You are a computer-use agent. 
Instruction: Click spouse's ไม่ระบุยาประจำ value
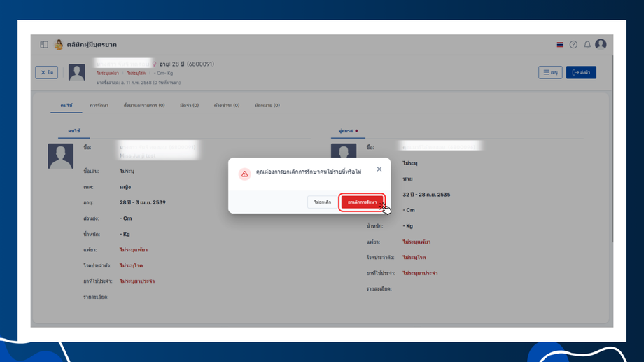click(x=420, y=273)
